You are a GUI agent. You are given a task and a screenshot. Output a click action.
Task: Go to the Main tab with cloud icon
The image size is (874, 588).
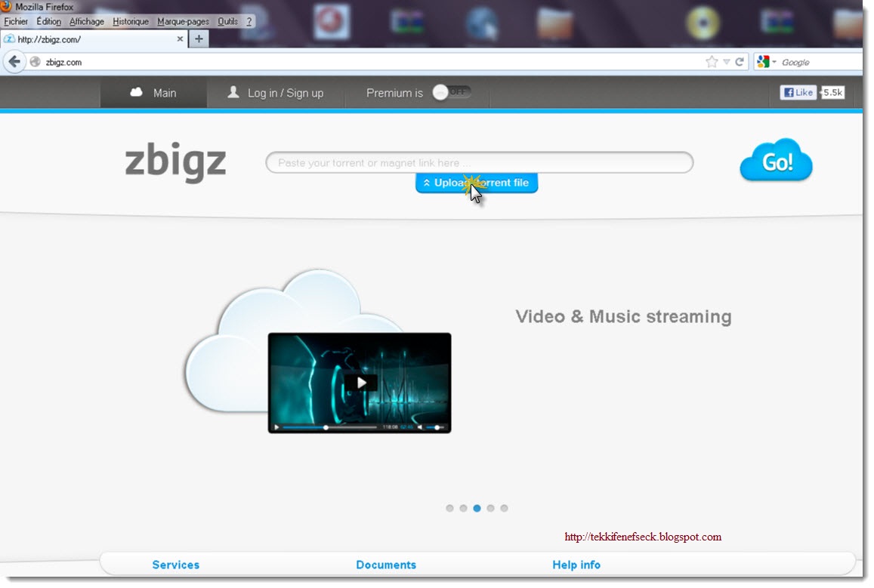(x=153, y=92)
